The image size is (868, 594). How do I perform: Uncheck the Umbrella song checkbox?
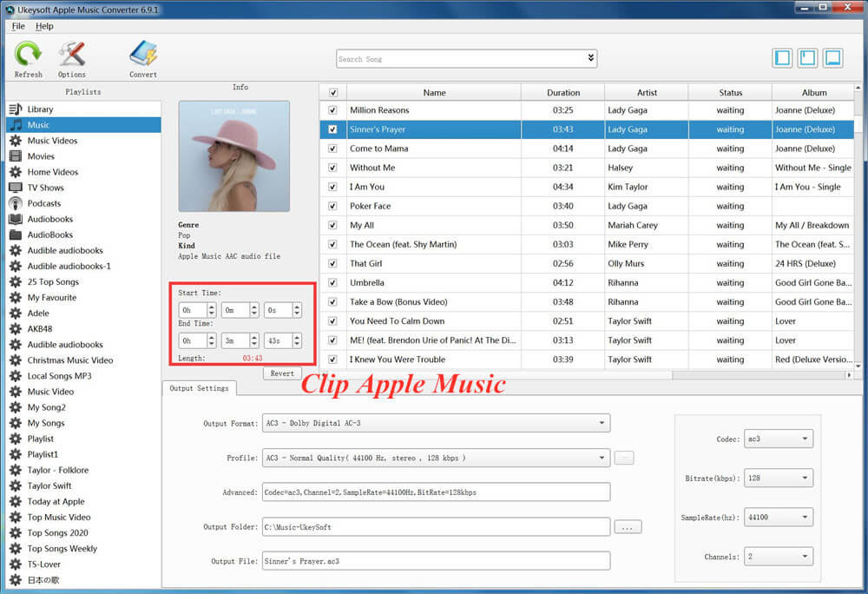332,282
